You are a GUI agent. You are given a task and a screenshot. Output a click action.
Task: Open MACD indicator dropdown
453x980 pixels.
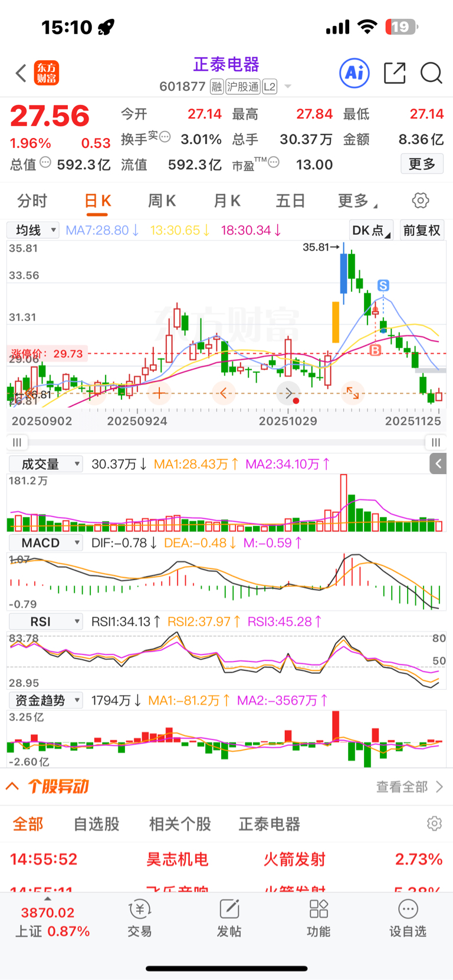pyautogui.click(x=45, y=542)
